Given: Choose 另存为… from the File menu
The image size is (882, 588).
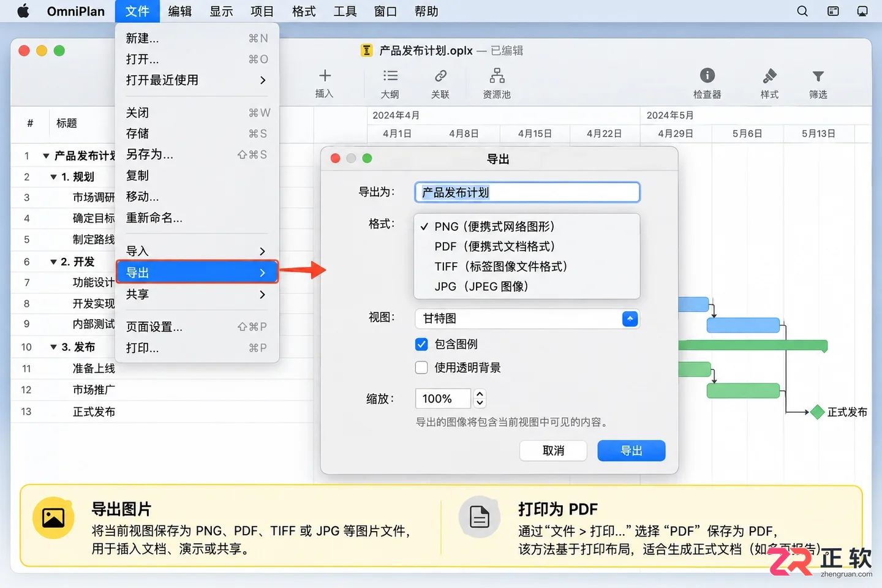Looking at the screenshot, I should (x=197, y=154).
